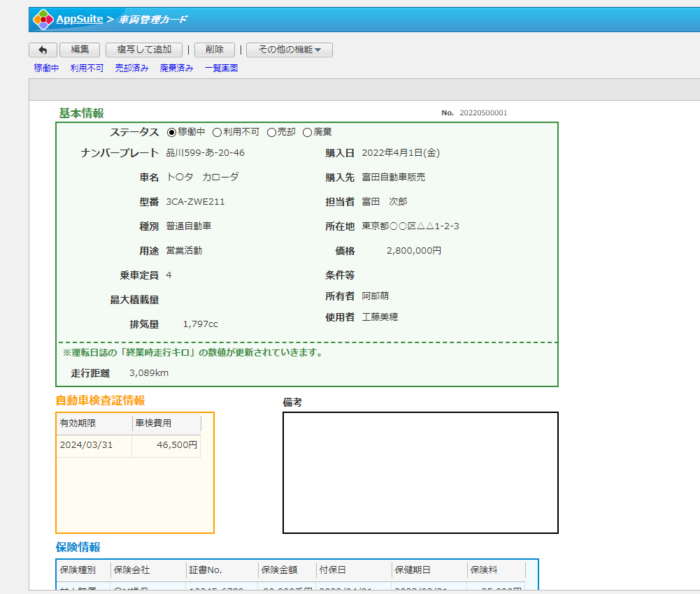
Task: Expand the その他の機能 dropdown
Action: click(x=290, y=50)
